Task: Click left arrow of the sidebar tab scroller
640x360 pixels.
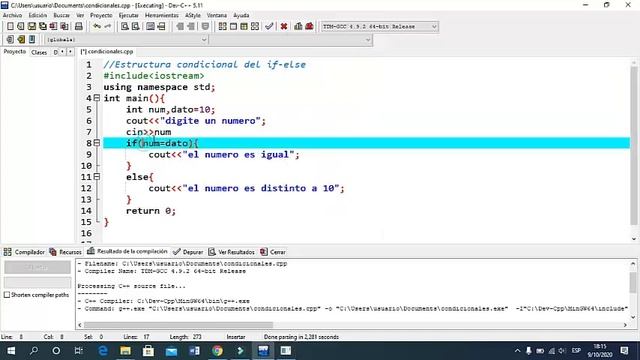Action: 62,52
